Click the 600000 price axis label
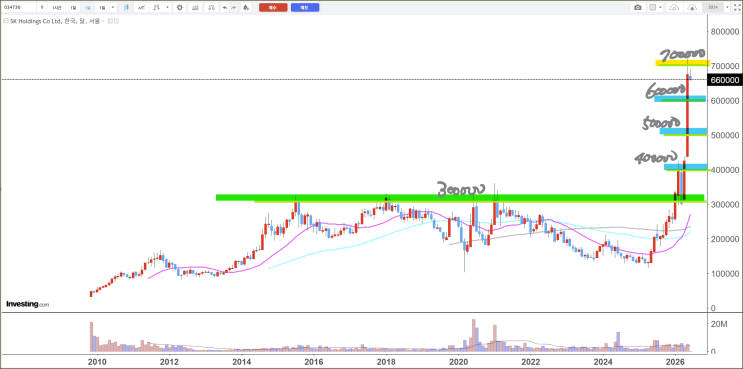 [725, 100]
